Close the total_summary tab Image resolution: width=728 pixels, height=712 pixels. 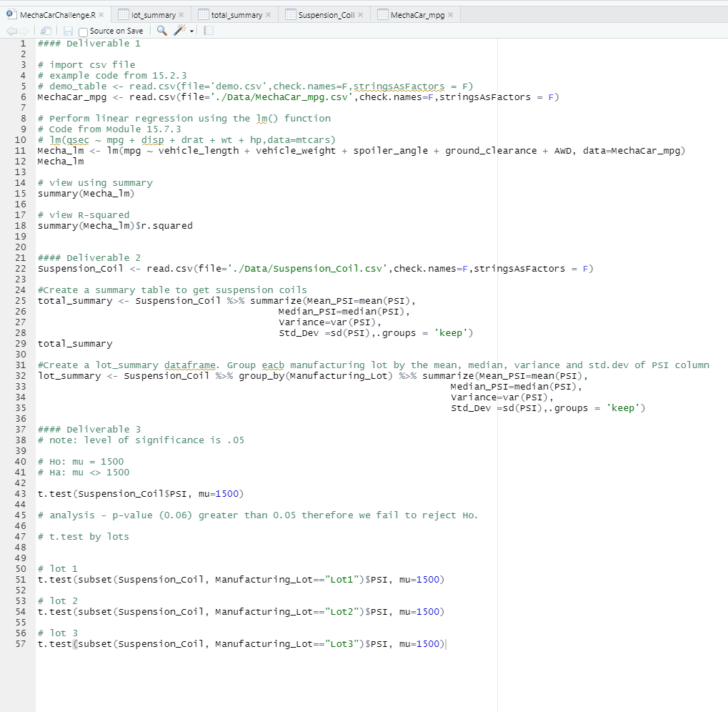(267, 14)
